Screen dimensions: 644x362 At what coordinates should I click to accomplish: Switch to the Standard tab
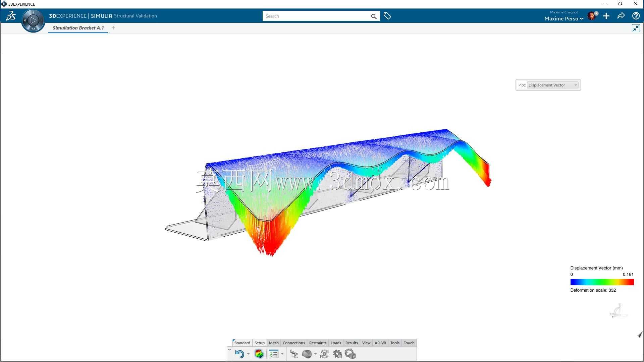(242, 343)
